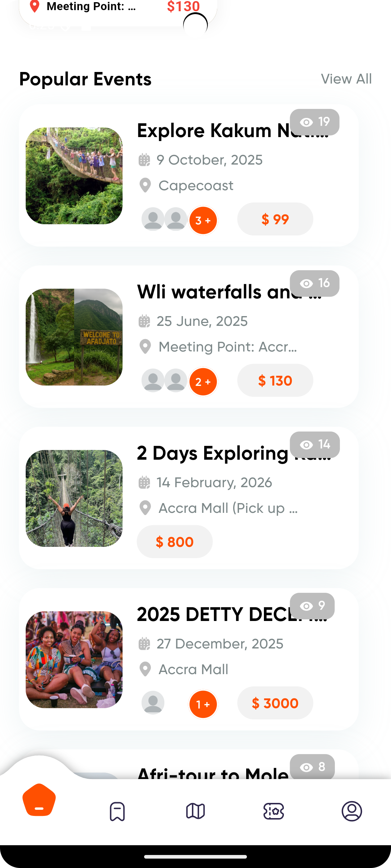Tap the 19 views badge
The image size is (391, 868).
click(x=315, y=122)
